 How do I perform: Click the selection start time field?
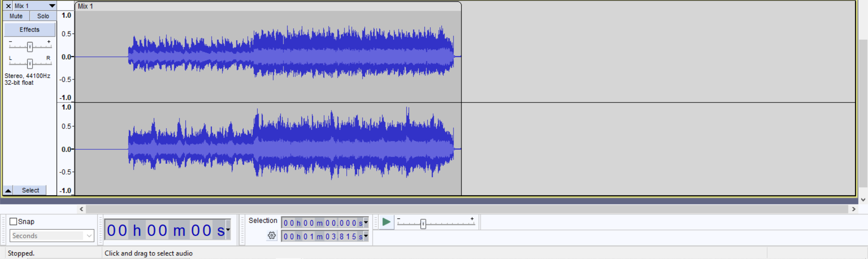pos(322,223)
